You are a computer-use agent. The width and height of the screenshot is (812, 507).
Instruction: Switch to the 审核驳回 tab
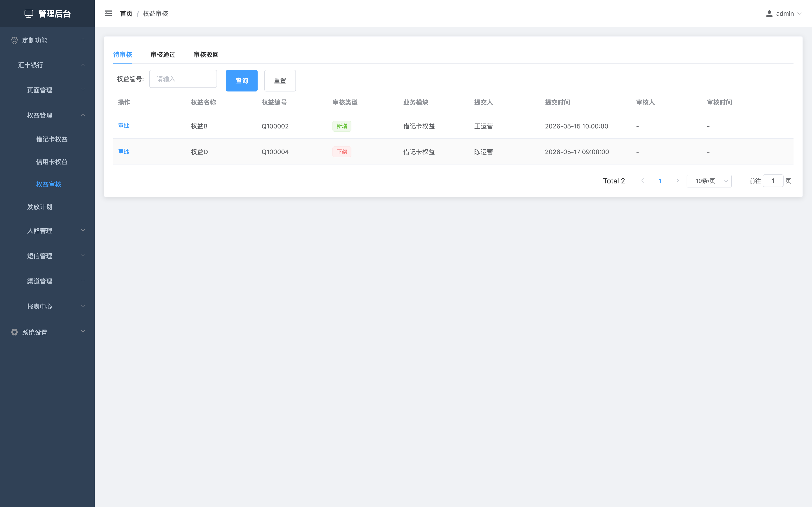(206, 54)
